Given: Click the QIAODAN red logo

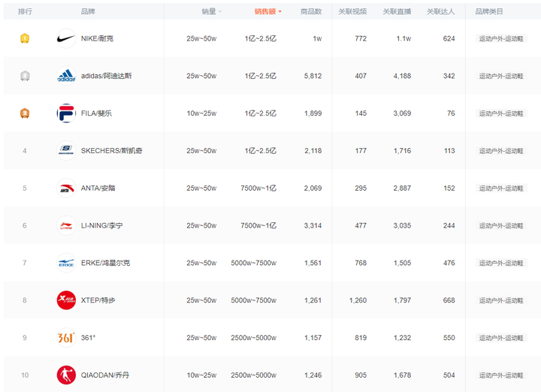Looking at the screenshot, I should click(x=66, y=375).
